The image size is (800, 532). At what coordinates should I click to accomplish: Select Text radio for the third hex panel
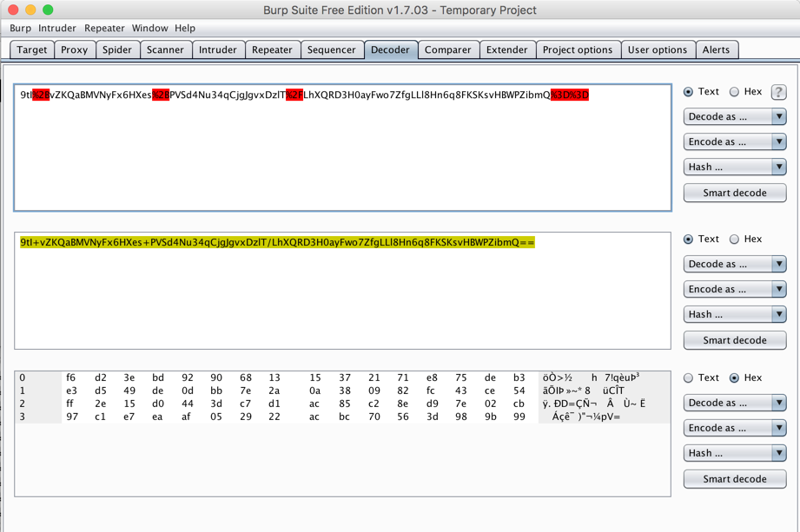(x=688, y=378)
